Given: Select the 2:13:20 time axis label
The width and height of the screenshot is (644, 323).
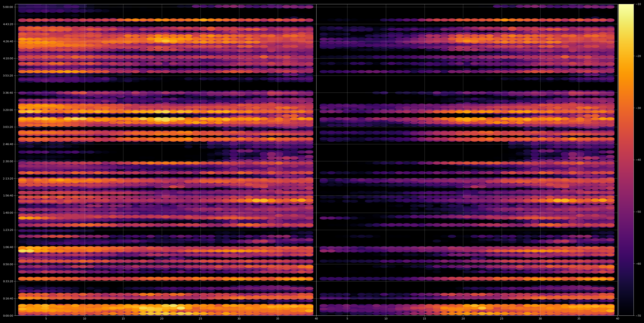Looking at the screenshot, I should (8, 178).
